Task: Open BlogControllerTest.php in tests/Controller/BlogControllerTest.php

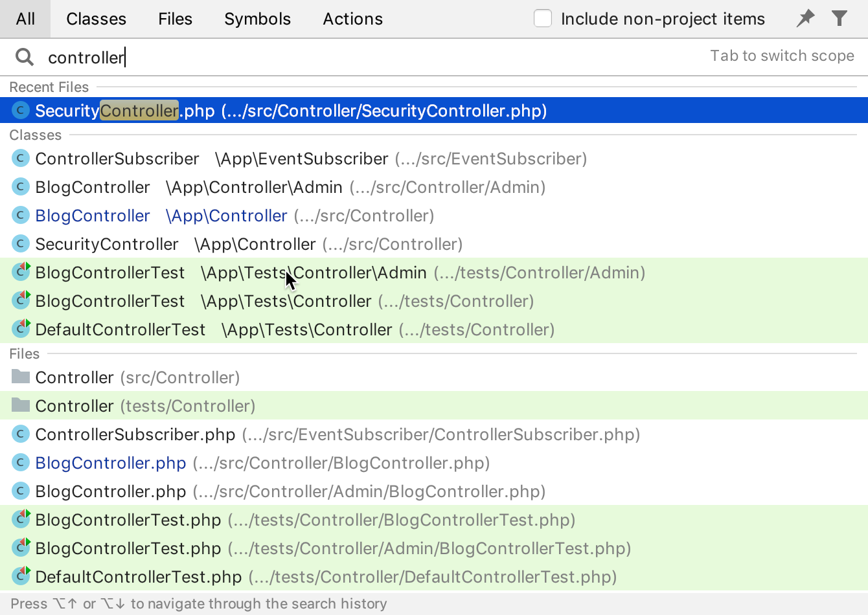Action: 434,520
